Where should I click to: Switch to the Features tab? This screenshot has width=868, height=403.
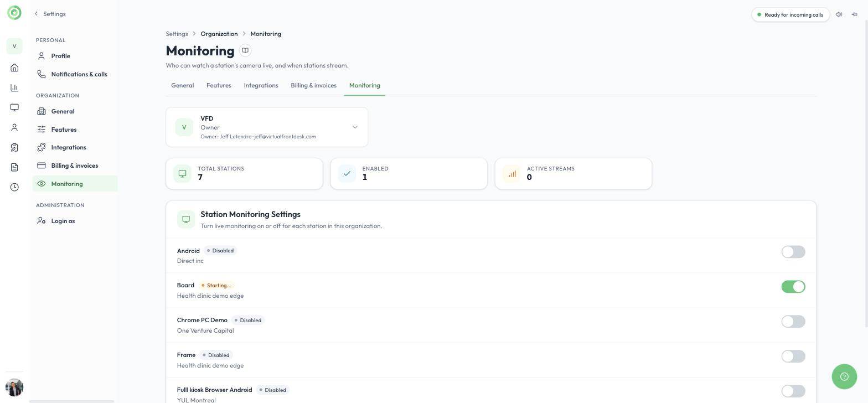[219, 85]
